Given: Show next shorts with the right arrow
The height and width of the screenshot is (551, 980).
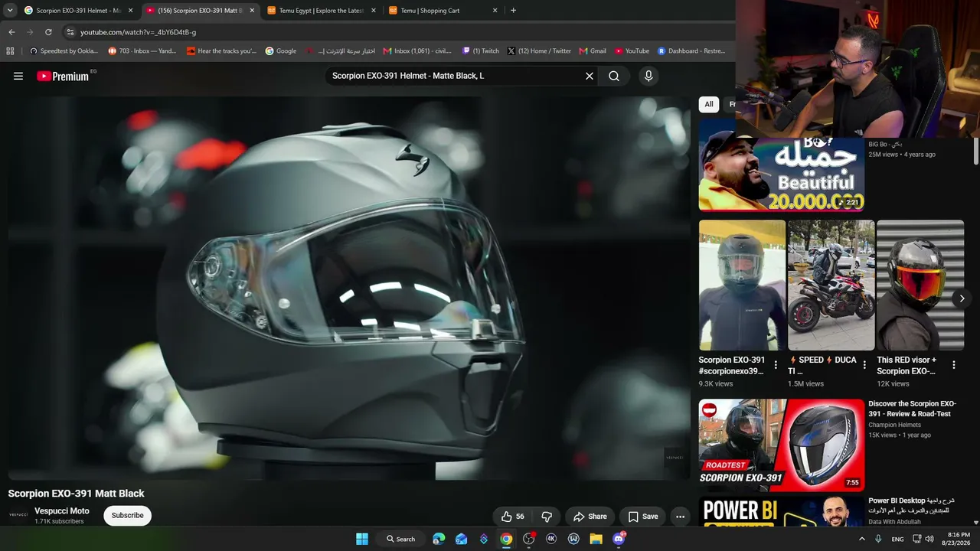Looking at the screenshot, I should [962, 298].
